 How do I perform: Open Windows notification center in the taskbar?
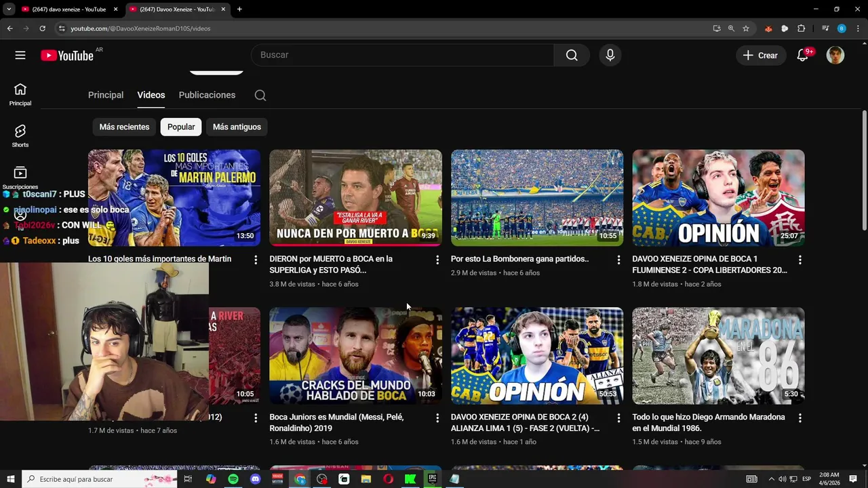click(x=853, y=479)
